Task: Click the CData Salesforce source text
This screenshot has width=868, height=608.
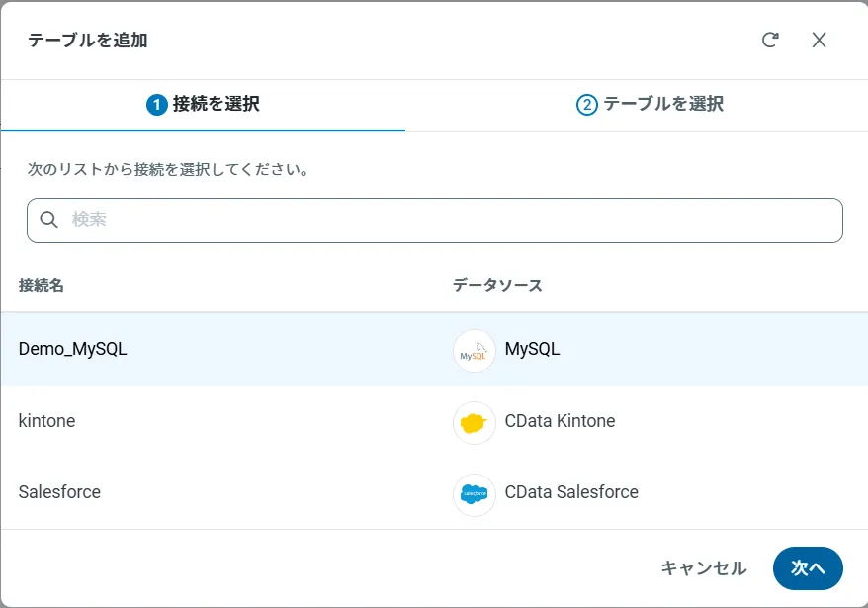Action: 571,492
